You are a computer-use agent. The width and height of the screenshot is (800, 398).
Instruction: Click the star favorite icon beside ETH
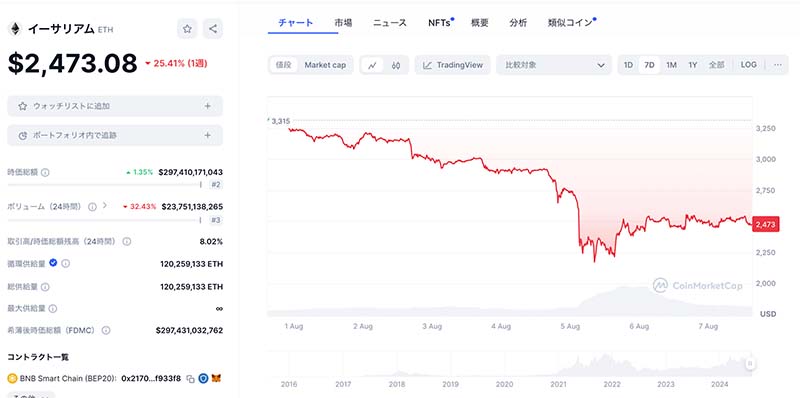point(187,29)
